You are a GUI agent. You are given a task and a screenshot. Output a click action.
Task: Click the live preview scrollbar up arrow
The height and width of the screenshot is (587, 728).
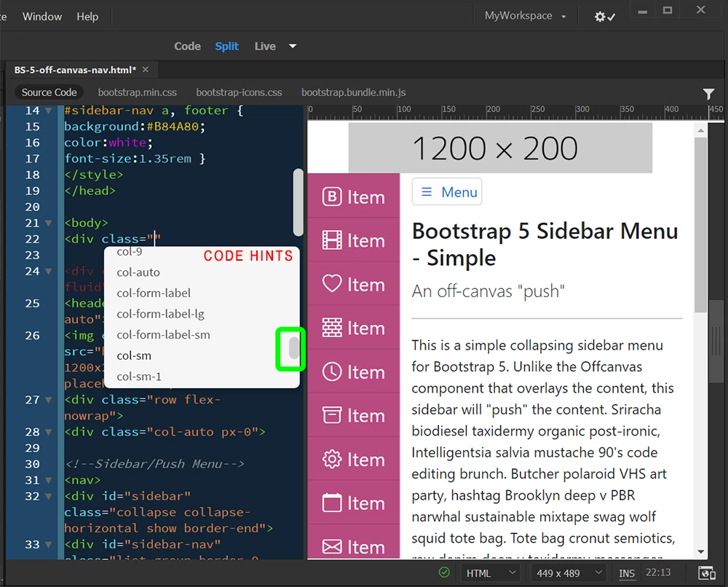click(700, 131)
